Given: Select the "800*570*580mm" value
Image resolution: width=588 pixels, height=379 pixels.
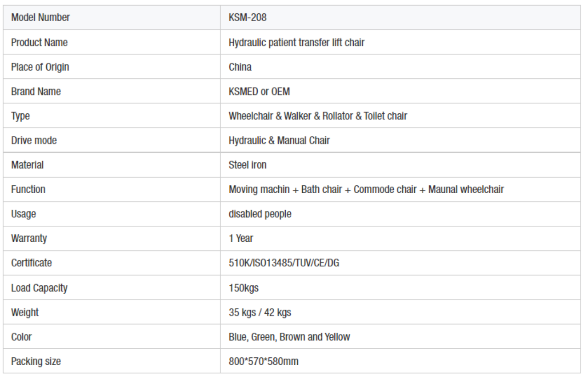Looking at the screenshot, I should point(264,362).
